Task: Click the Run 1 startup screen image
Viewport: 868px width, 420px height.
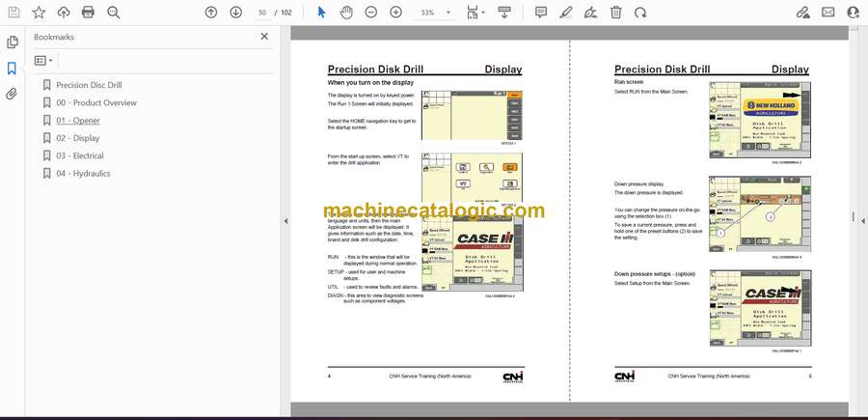Action: (x=472, y=115)
